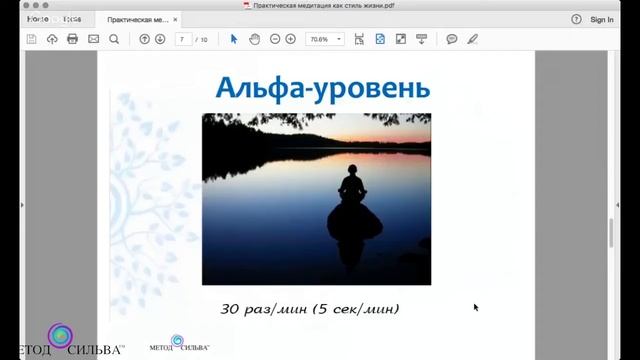Click the fit one full page icon

(x=380, y=39)
